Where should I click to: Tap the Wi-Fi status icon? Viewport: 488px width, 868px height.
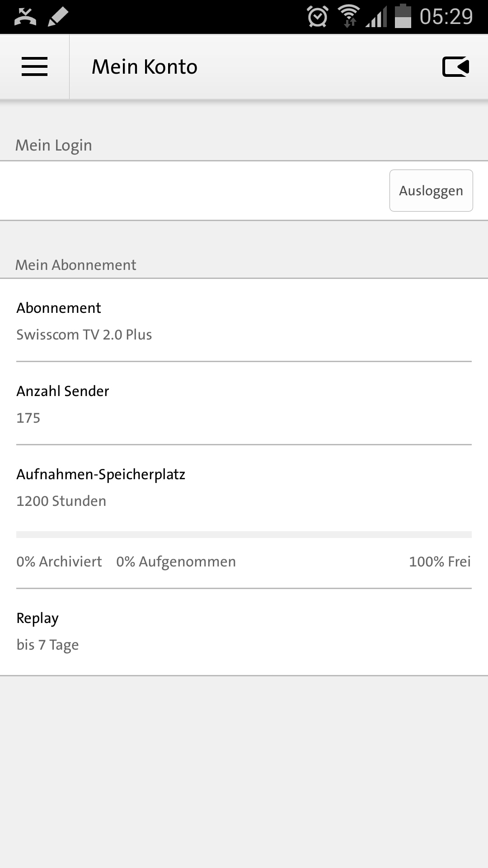coord(349,16)
